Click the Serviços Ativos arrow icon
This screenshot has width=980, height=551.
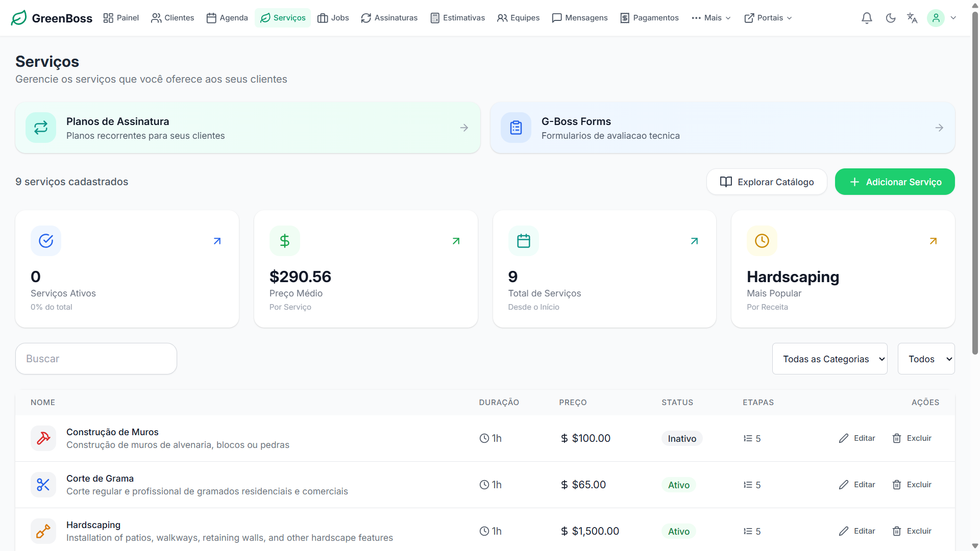(217, 241)
